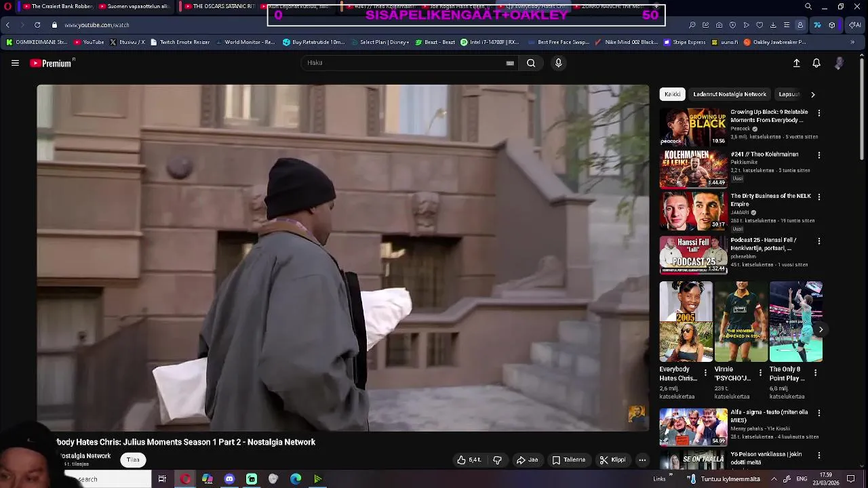The image size is (868, 488).
Task: Click the channel watermark in video corner
Action: coord(636,414)
